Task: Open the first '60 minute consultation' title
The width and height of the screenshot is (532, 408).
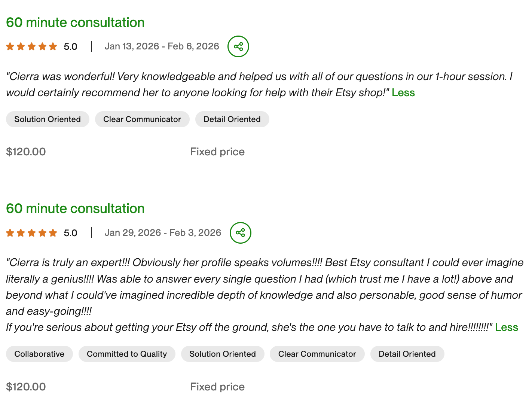Action: [75, 22]
